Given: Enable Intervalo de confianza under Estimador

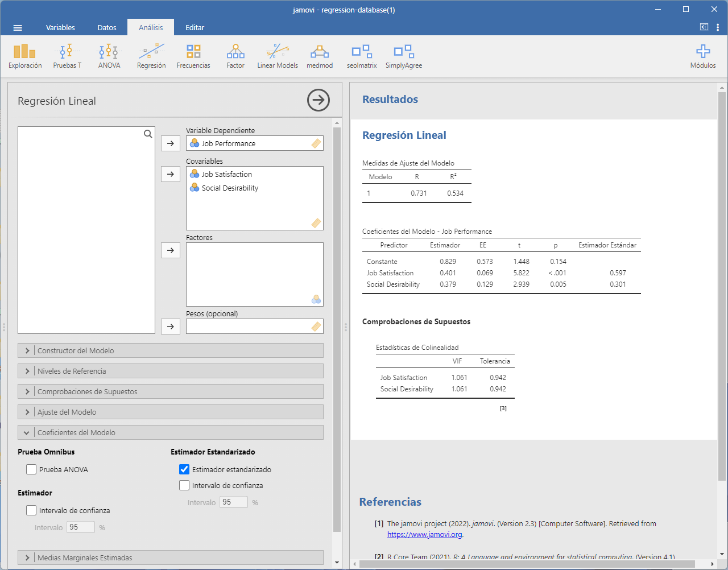Looking at the screenshot, I should click(x=32, y=510).
